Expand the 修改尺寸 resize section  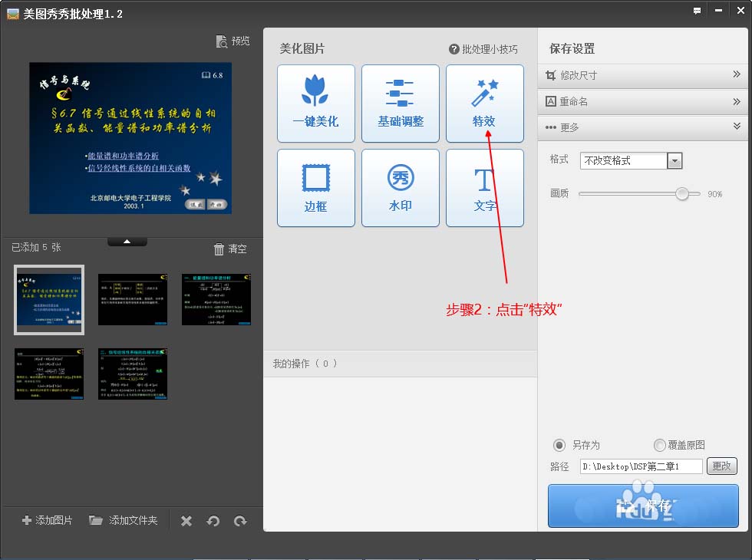tap(643, 75)
